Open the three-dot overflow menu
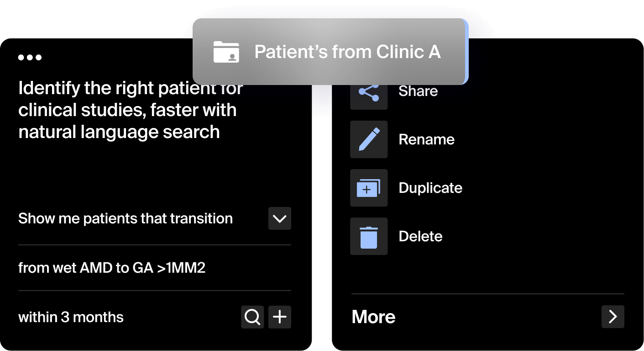Image resolution: width=644 pixels, height=351 pixels. pos(30,57)
